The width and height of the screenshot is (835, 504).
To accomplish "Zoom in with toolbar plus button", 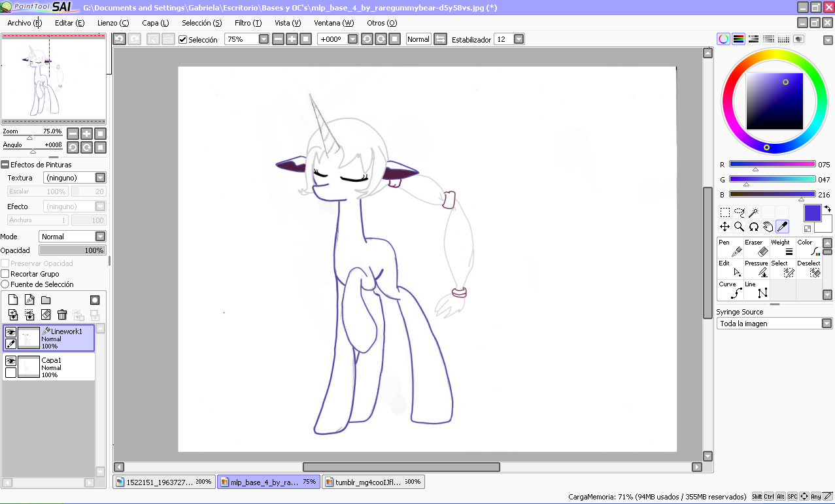I will pos(292,39).
